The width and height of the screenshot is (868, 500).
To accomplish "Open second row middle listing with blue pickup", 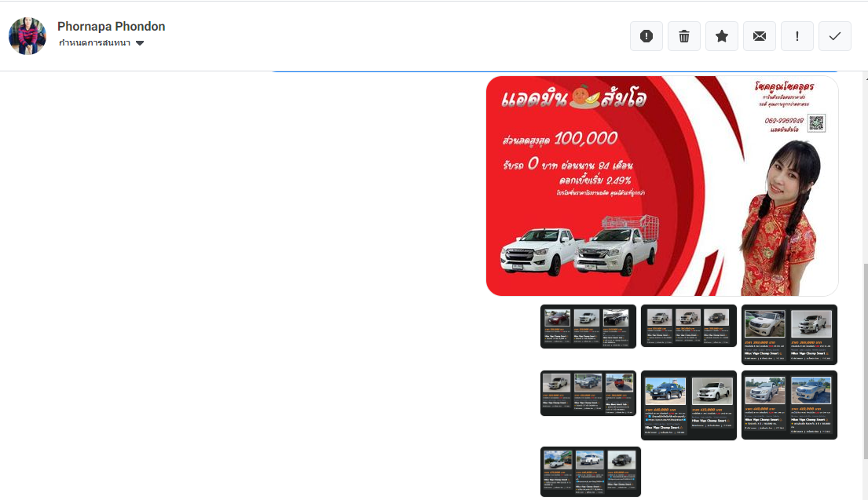I will pyautogui.click(x=689, y=406).
